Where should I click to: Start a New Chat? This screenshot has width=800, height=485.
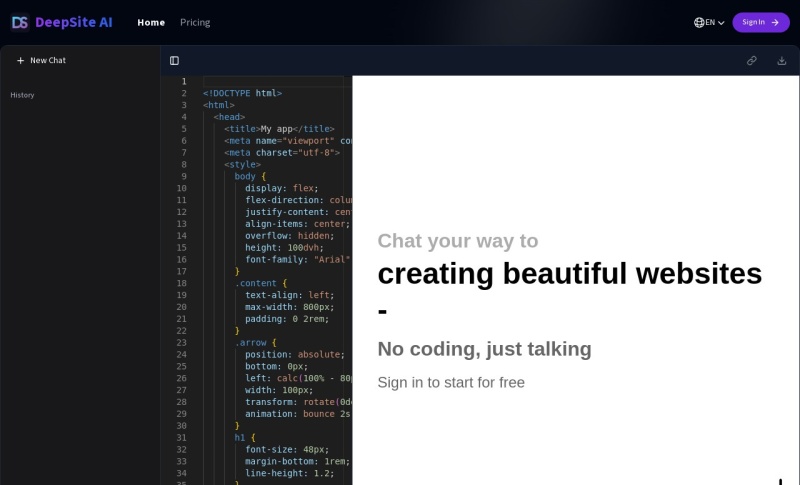pos(41,60)
